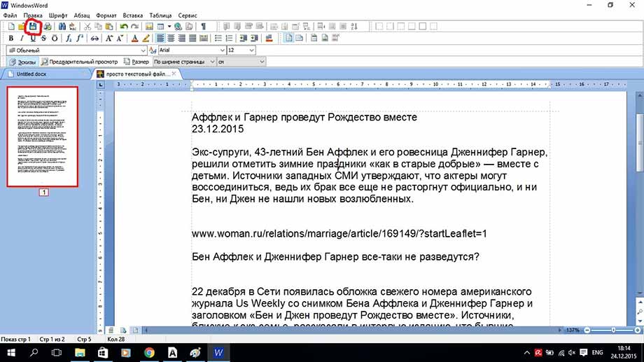Decrease font size with the A-down icon
Viewport: 644px width, 362px height.
120,39
